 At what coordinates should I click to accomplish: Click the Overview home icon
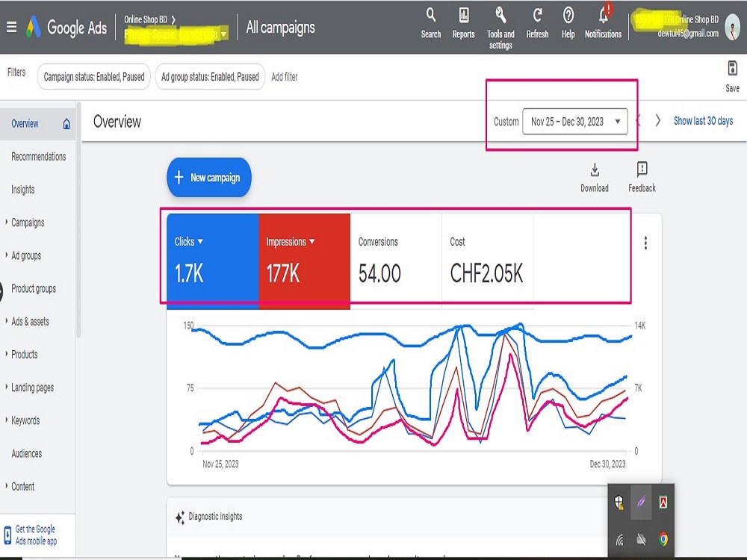coord(66,124)
